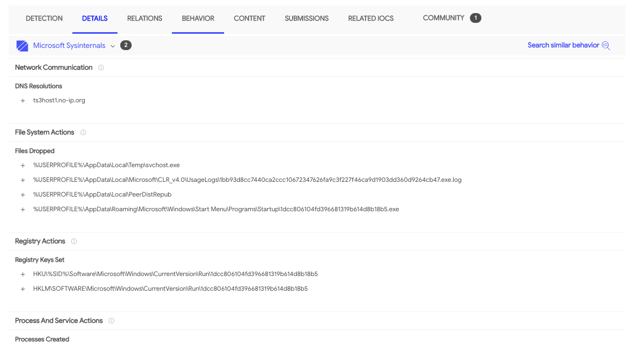Click the info icon for Process And Service Actions
644x343 pixels.
[111, 321]
